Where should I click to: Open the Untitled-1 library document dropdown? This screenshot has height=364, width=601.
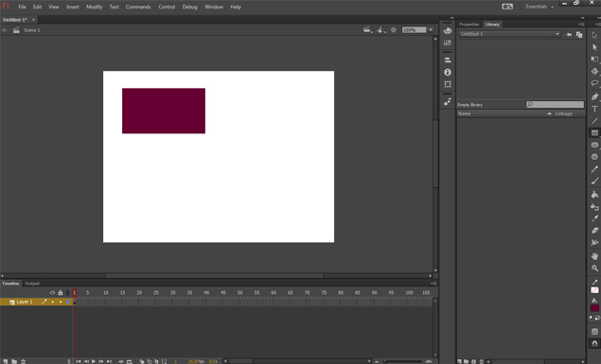509,34
